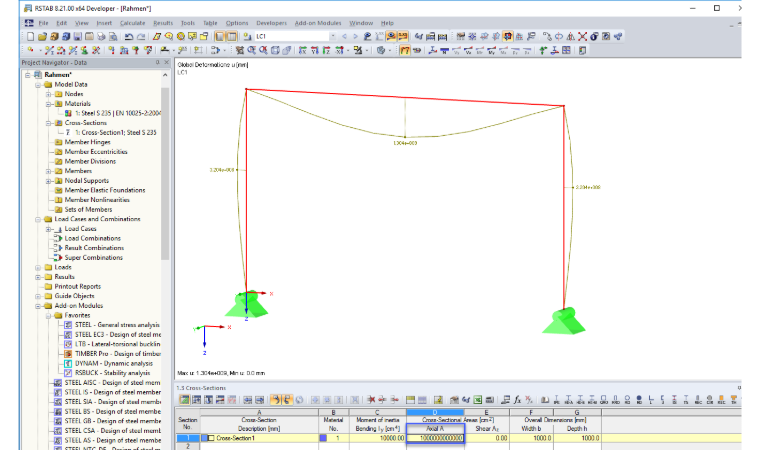Select table row header 2
This screenshot has height=450, width=760.
tap(188, 446)
